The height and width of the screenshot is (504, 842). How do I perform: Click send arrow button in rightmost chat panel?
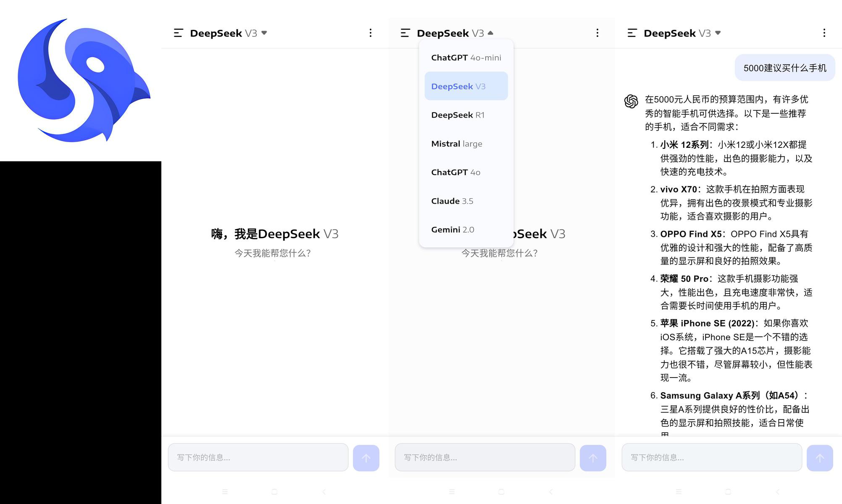(x=820, y=458)
